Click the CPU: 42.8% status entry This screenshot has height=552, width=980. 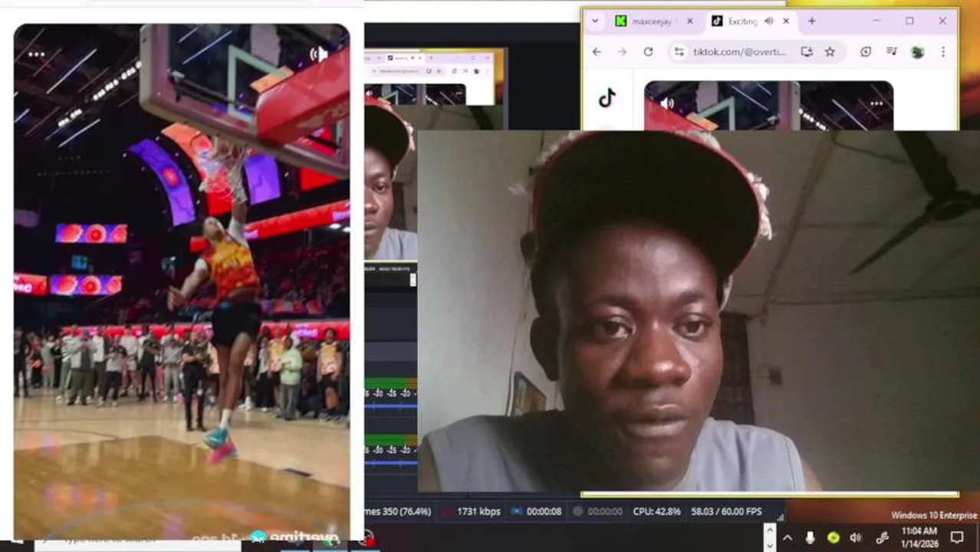[x=656, y=511]
